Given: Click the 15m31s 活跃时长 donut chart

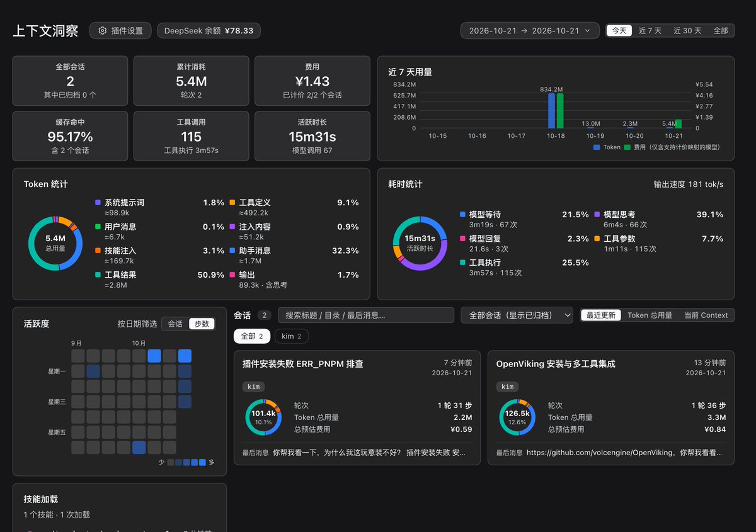Looking at the screenshot, I should [420, 243].
